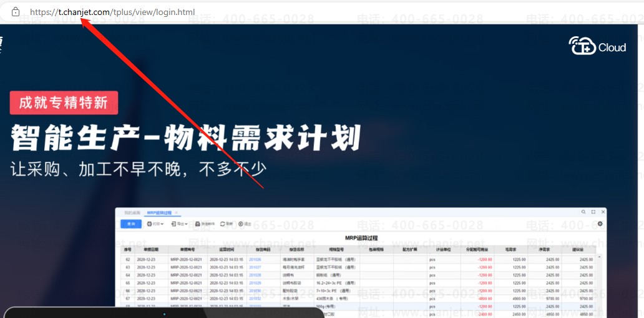Viewport: 644px width, 318px height.
Task: Open inventory code link 201029
Action: click(255, 283)
